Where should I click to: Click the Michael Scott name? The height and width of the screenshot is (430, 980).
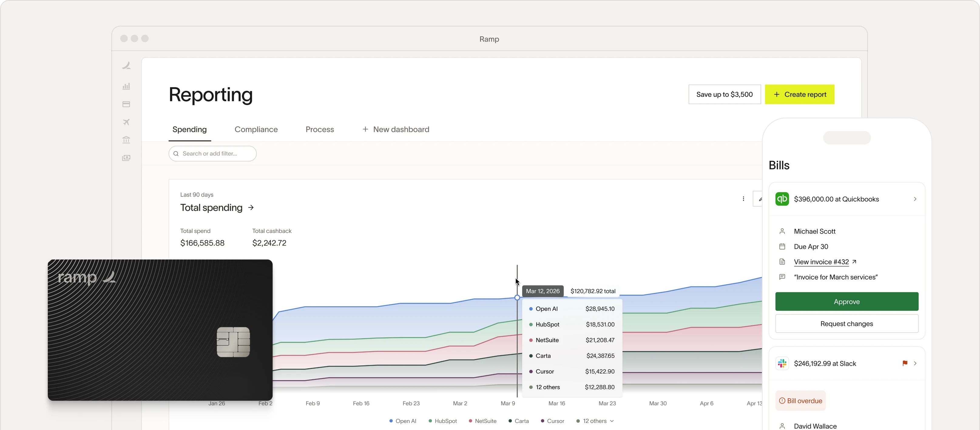click(815, 231)
